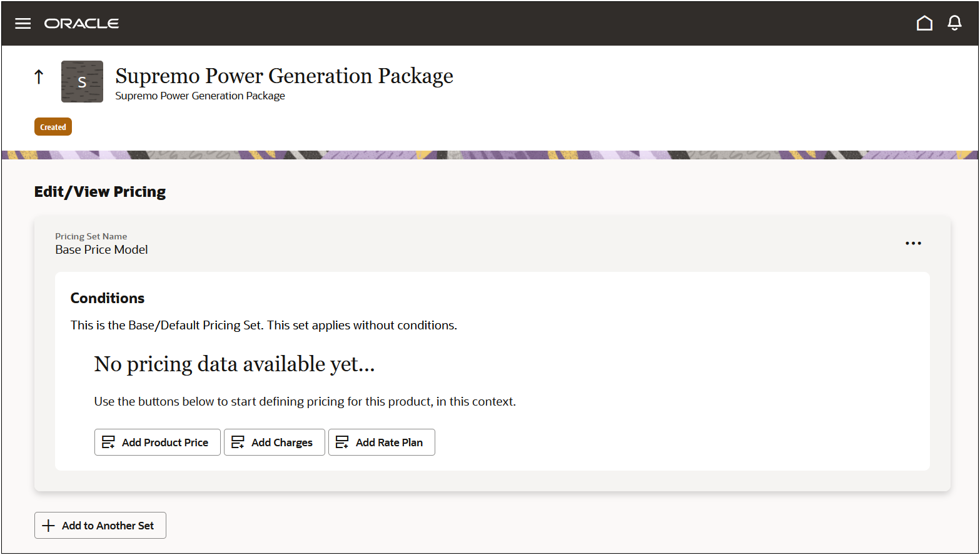
Task: Click the Add Rate Plan button
Action: [381, 442]
